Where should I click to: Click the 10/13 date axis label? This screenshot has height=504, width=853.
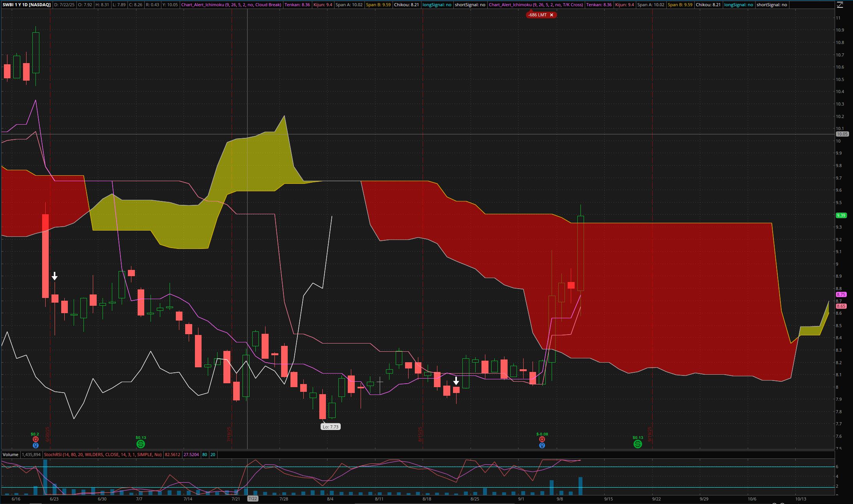tap(800, 499)
